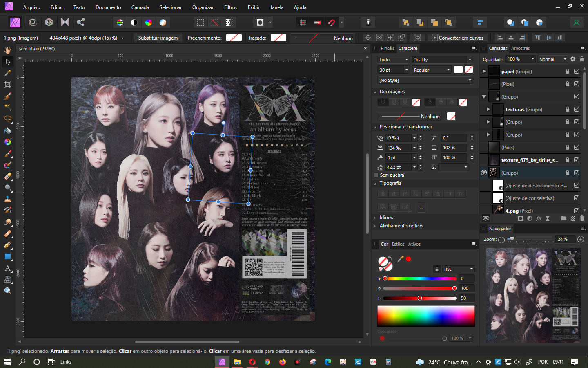
Task: Click the Deselect toolbar icon
Action: [x=215, y=22]
